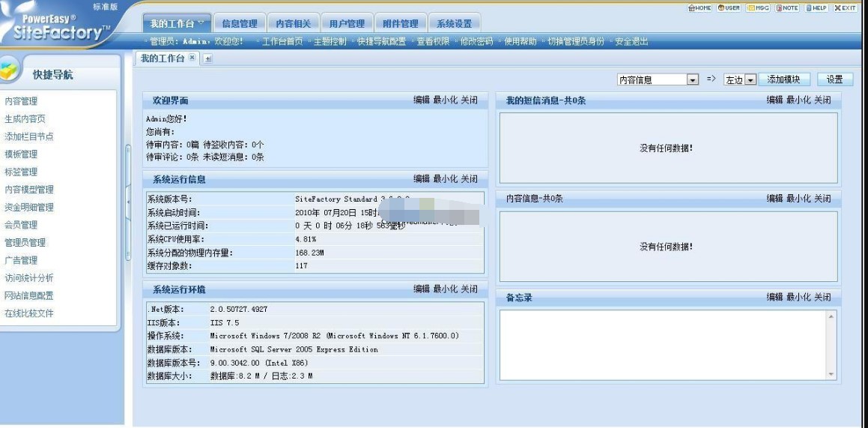Click the 设置 button
The image size is (868, 428).
[834, 79]
